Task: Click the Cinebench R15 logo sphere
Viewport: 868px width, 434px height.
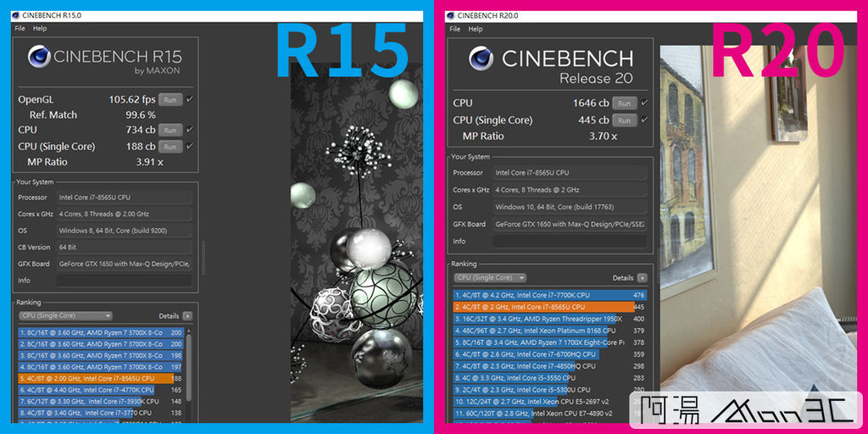Action: click(x=39, y=57)
